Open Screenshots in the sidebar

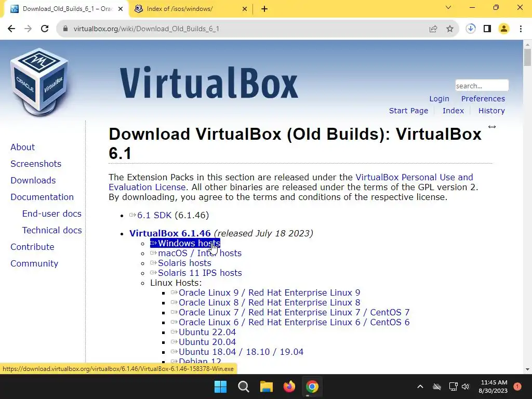coord(36,164)
